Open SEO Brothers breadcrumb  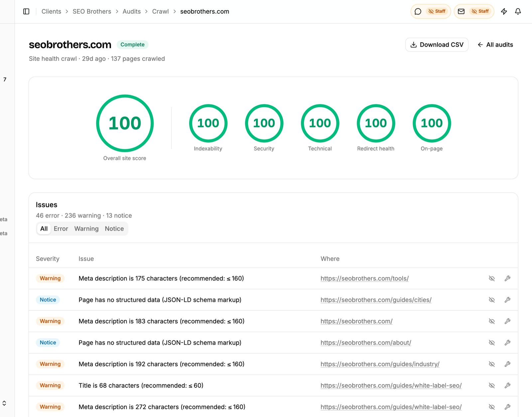(92, 12)
